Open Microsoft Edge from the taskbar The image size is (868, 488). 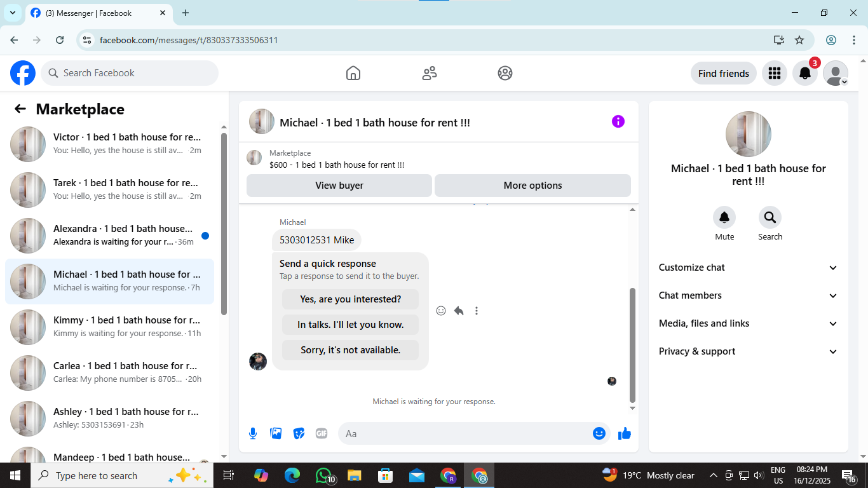pos(292,475)
